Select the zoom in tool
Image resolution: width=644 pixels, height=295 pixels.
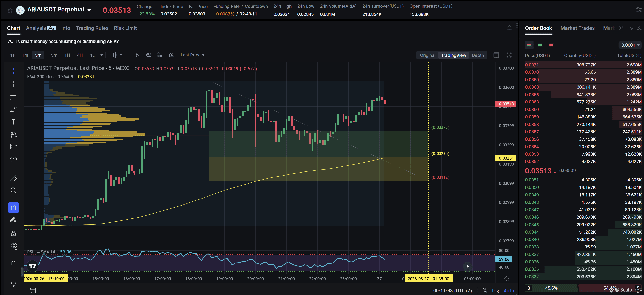(14, 190)
